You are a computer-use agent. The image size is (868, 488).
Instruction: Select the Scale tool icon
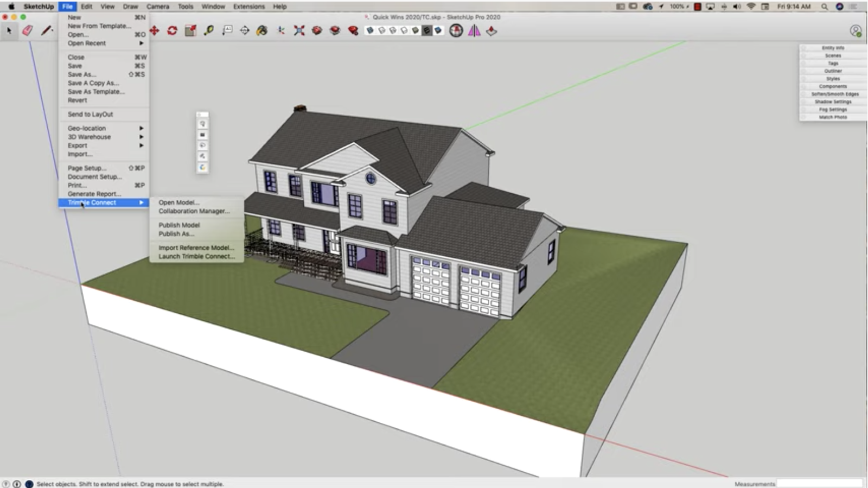[190, 31]
